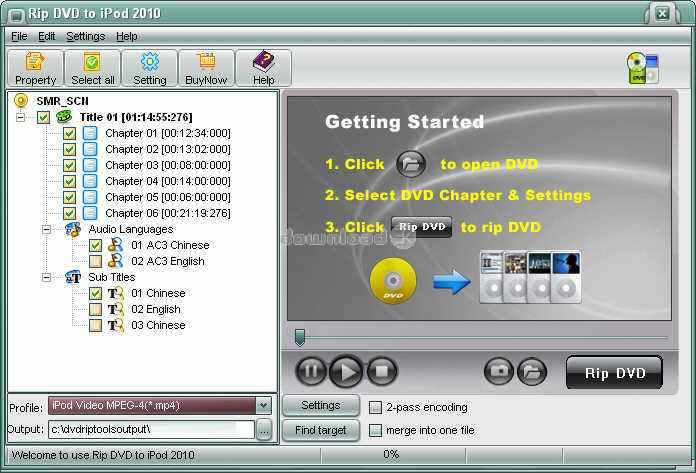Viewport: 696px width, 473px height.
Task: Close the Rip DVD to iPod window
Action: (x=662, y=13)
